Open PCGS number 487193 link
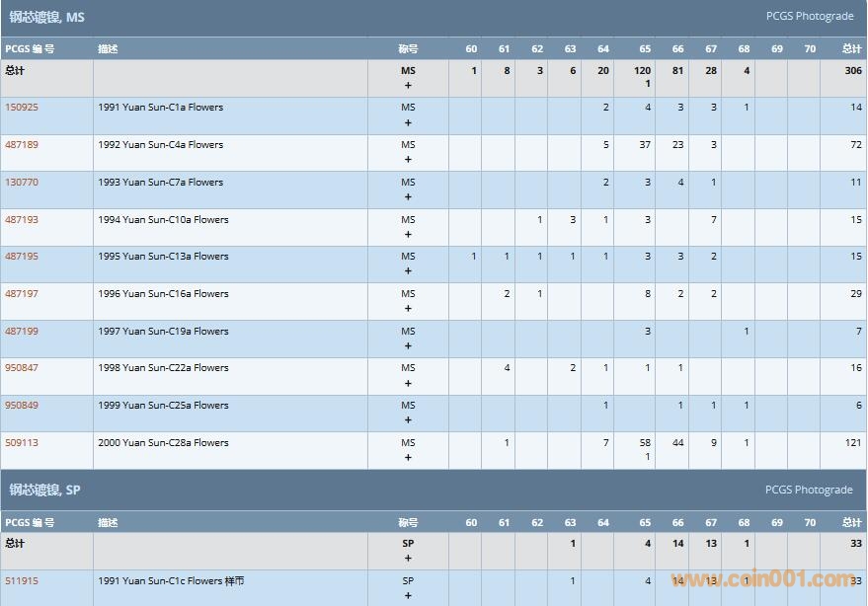 click(x=22, y=220)
